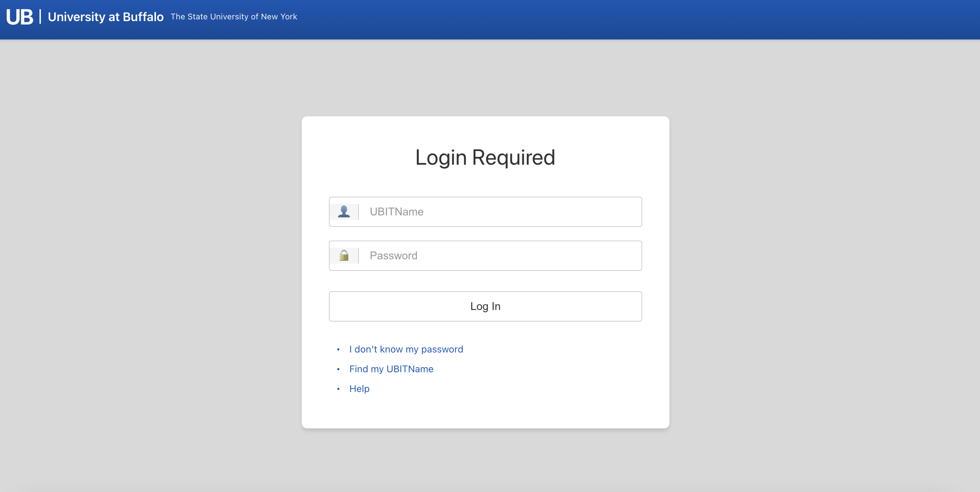Open the "I don't know my password" link

[x=406, y=349]
